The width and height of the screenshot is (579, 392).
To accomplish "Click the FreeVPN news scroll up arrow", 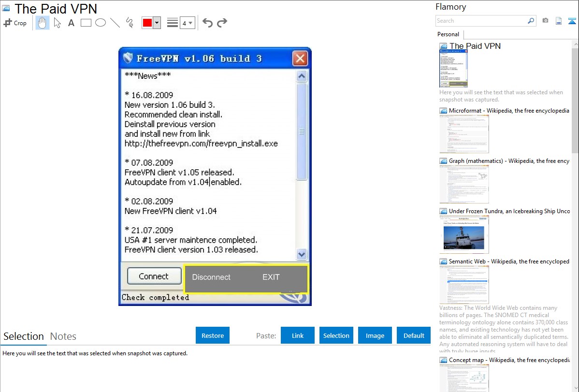I will point(302,76).
